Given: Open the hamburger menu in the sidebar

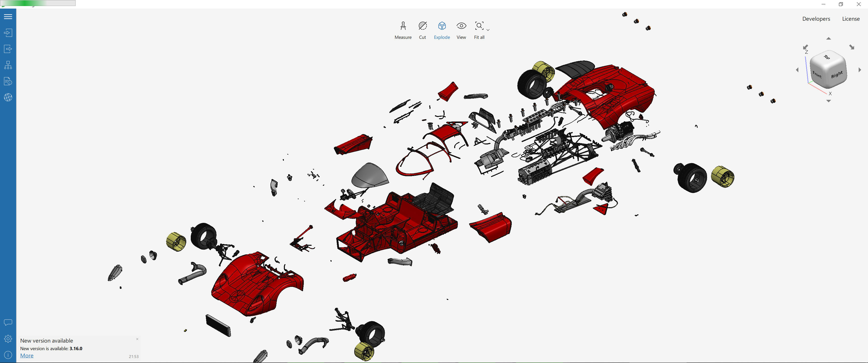Looking at the screenshot, I should pyautogui.click(x=8, y=16).
